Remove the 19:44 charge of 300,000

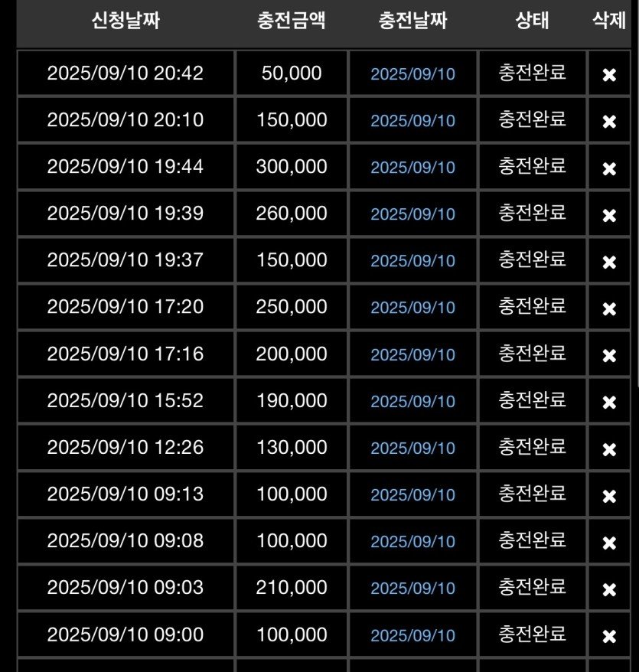point(609,168)
